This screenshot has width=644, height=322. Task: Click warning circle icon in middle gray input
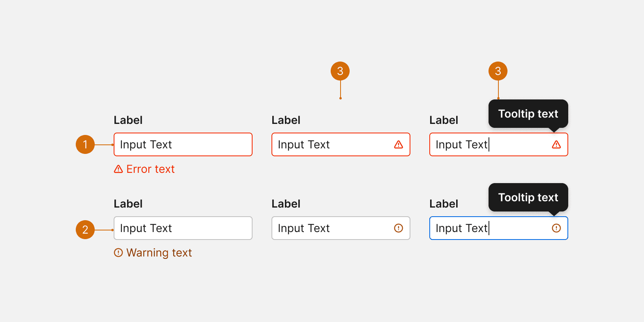pos(399,228)
